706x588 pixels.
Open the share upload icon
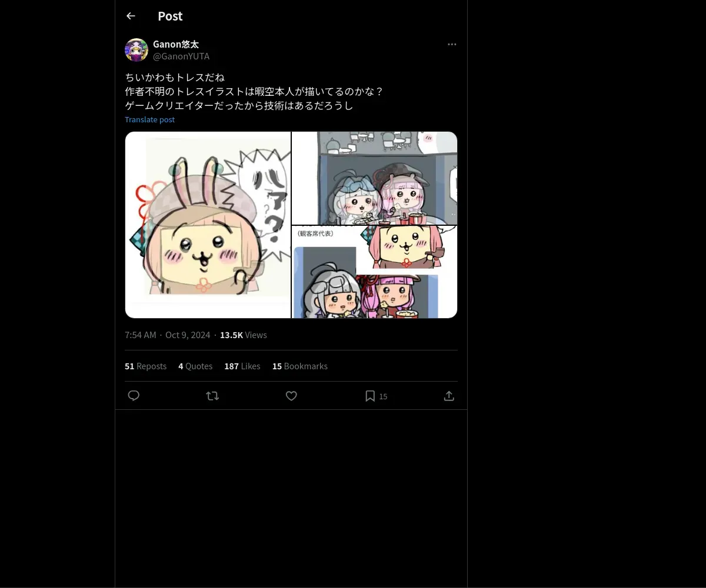point(449,396)
